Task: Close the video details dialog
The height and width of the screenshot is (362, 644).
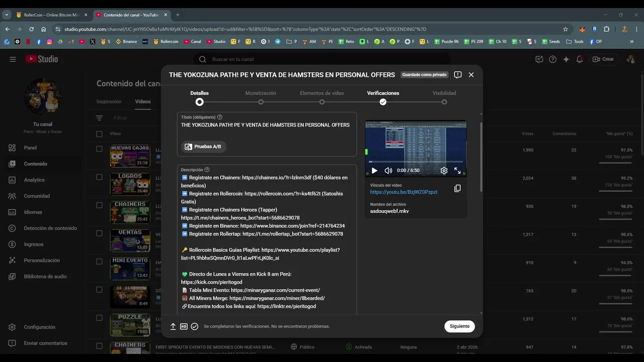Action: pos(471,74)
